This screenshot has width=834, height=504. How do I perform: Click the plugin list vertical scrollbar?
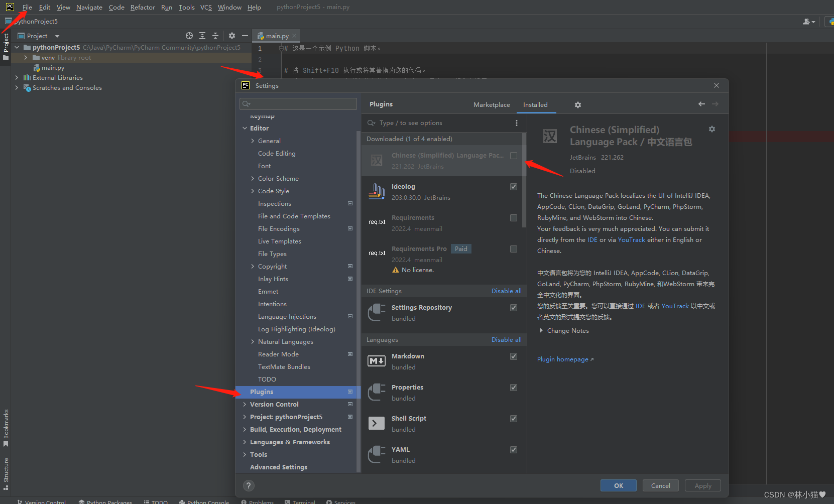[524, 180]
